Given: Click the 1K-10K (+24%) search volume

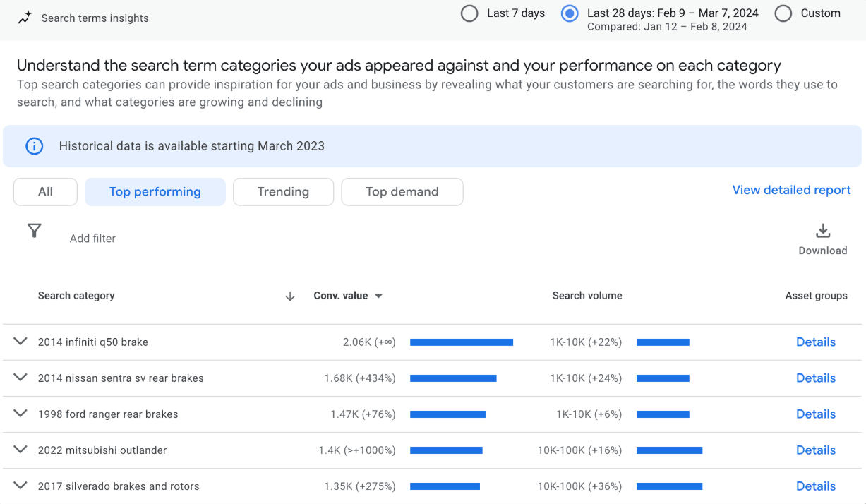Looking at the screenshot, I should point(586,378).
